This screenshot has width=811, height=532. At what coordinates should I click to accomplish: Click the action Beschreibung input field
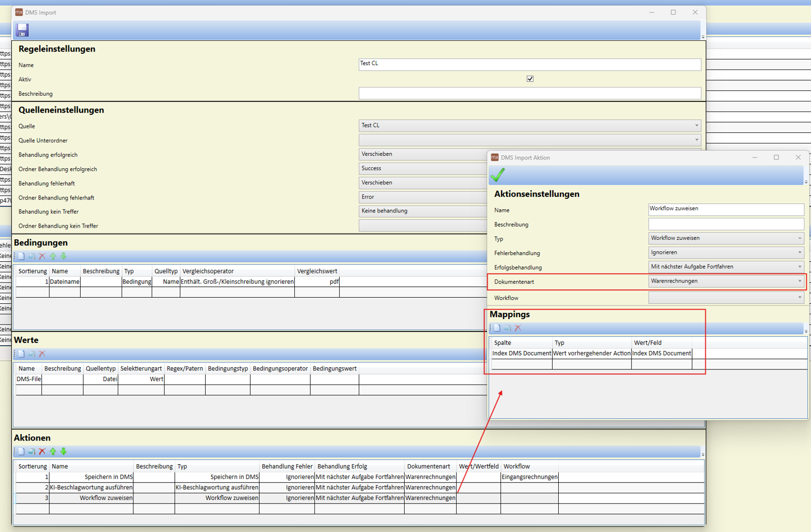click(726, 224)
